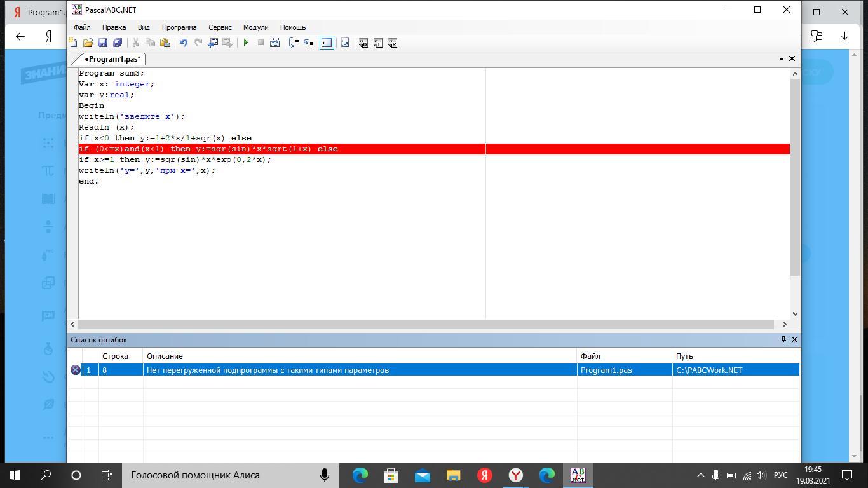Close the Список ошибок panel

pos(794,339)
